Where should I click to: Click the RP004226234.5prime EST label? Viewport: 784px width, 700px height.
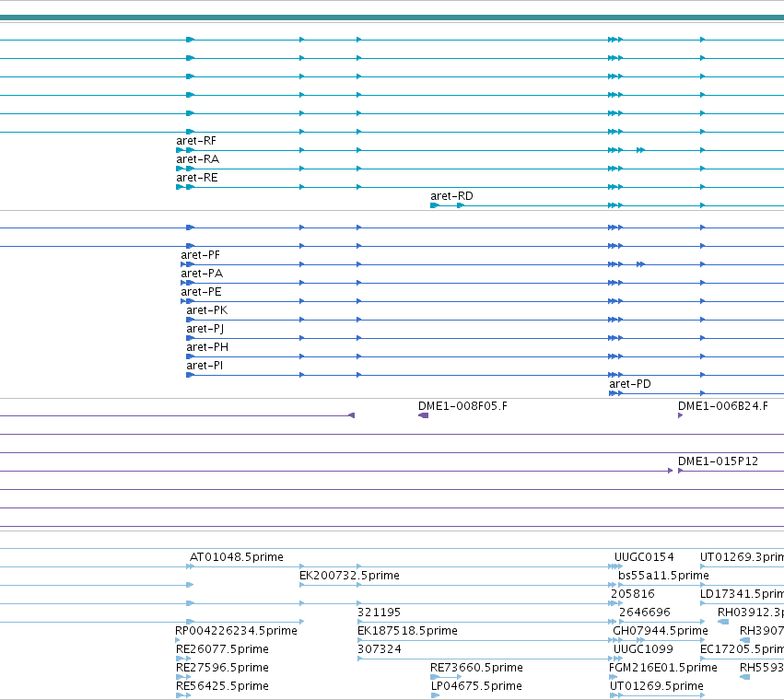(236, 632)
